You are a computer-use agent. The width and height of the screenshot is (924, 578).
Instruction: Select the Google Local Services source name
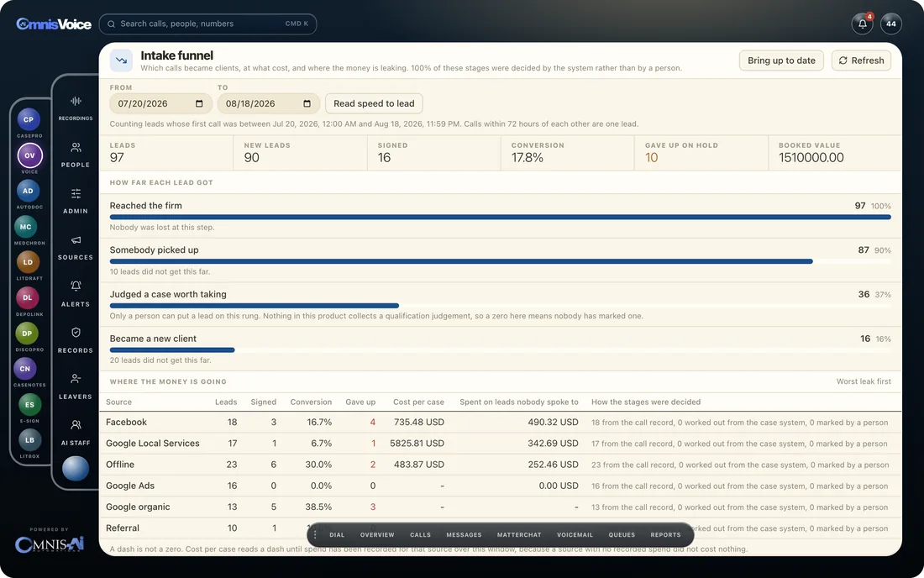[153, 444]
